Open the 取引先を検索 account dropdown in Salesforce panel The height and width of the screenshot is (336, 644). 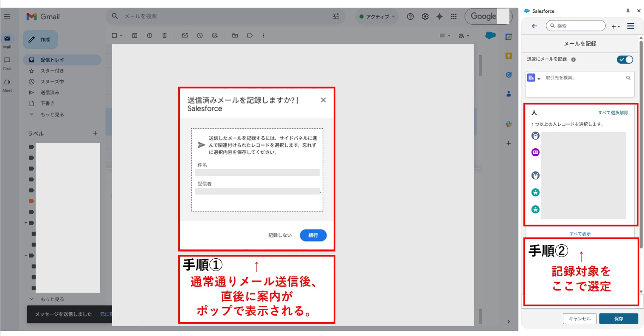tap(535, 78)
